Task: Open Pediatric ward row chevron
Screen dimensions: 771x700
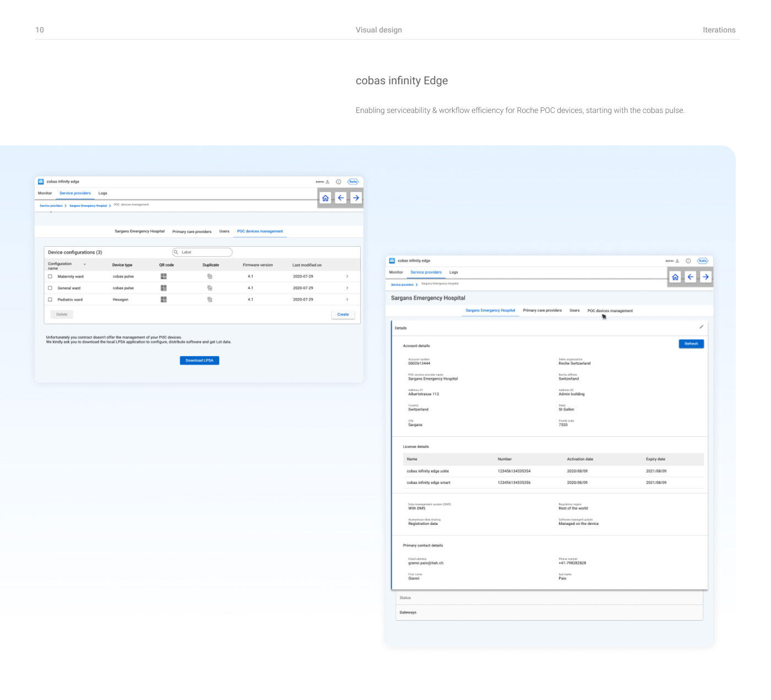Action: [347, 300]
